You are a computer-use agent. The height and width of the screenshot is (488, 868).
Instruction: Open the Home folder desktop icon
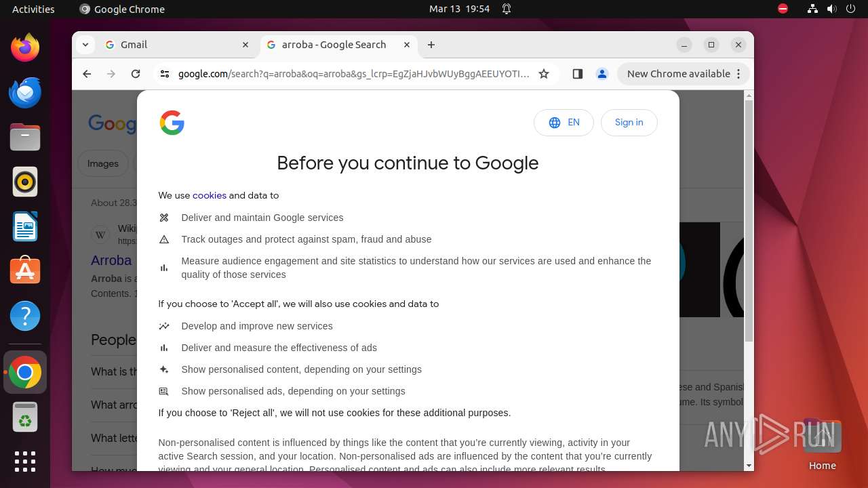(822, 444)
